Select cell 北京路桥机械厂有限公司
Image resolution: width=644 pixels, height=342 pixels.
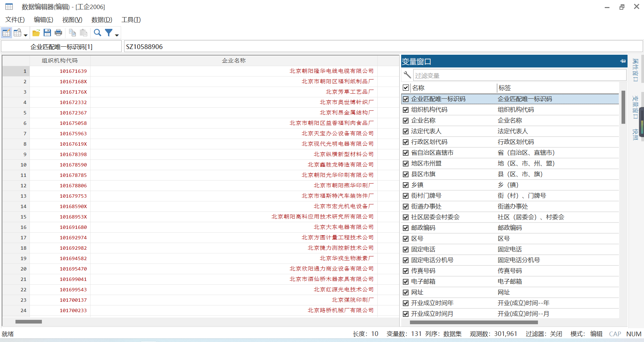pyautogui.click(x=234, y=310)
